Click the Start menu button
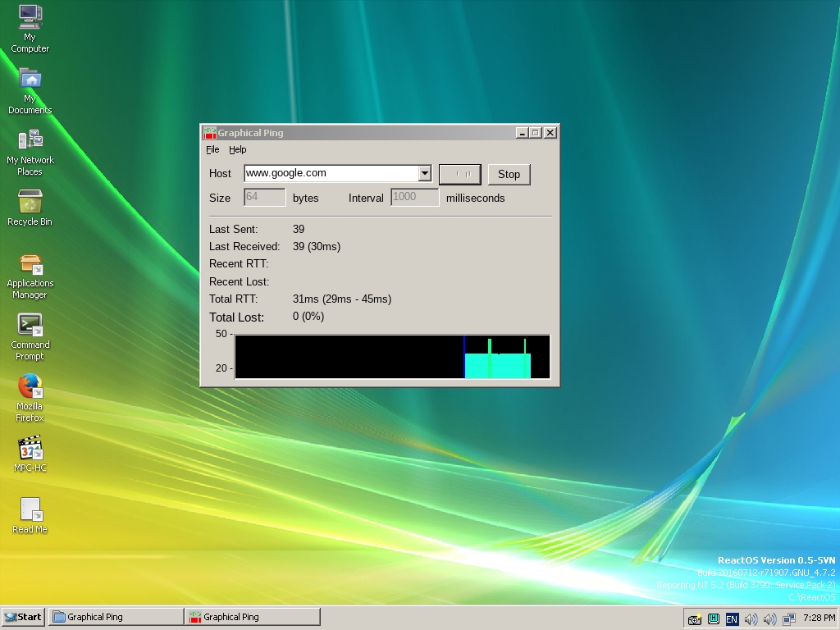 23,617
